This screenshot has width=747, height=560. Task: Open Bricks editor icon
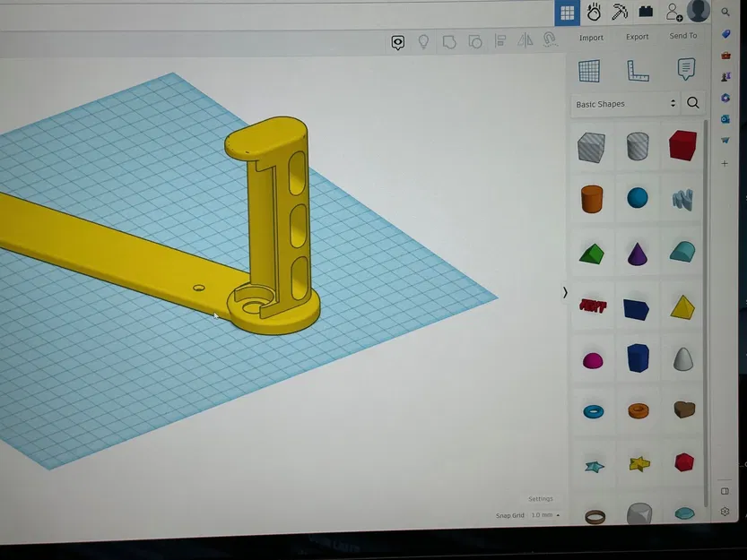coord(646,12)
